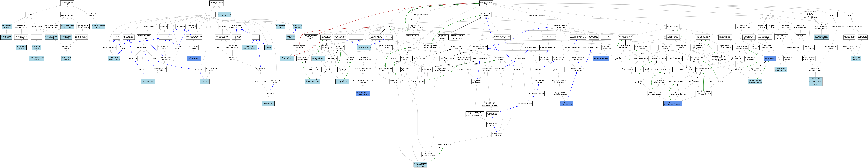The width and height of the screenshot is (868, 168).
Task: Select the signal transduction node
Action: (364, 48)
